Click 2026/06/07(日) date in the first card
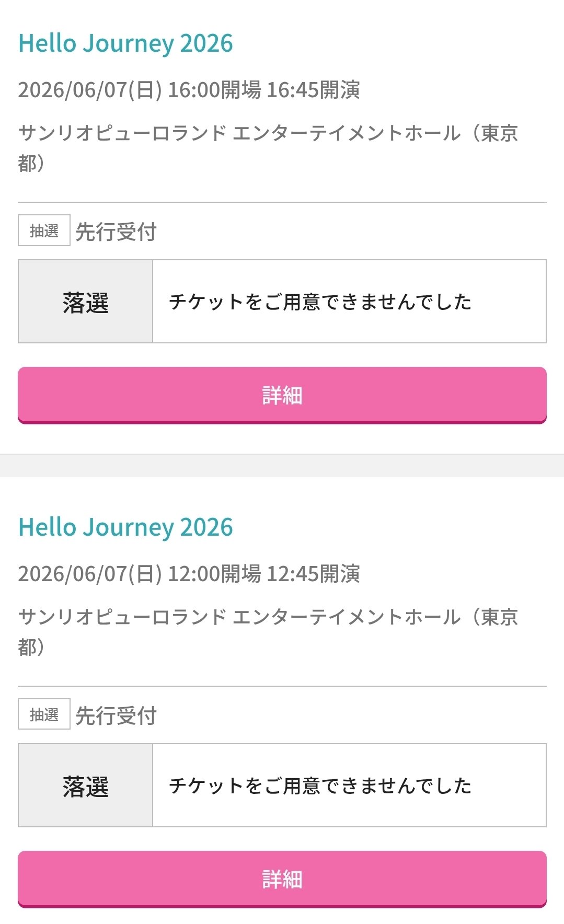Image resolution: width=564 pixels, height=924 pixels. [x=89, y=90]
